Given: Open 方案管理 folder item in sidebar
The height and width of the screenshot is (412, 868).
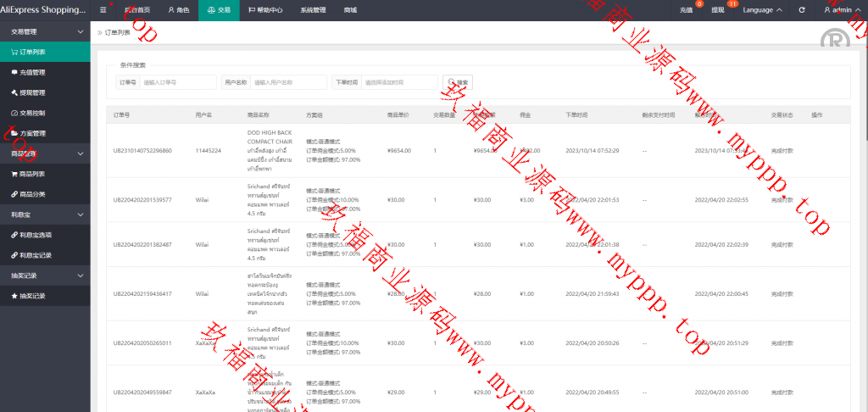Looking at the screenshot, I should click(x=32, y=133).
